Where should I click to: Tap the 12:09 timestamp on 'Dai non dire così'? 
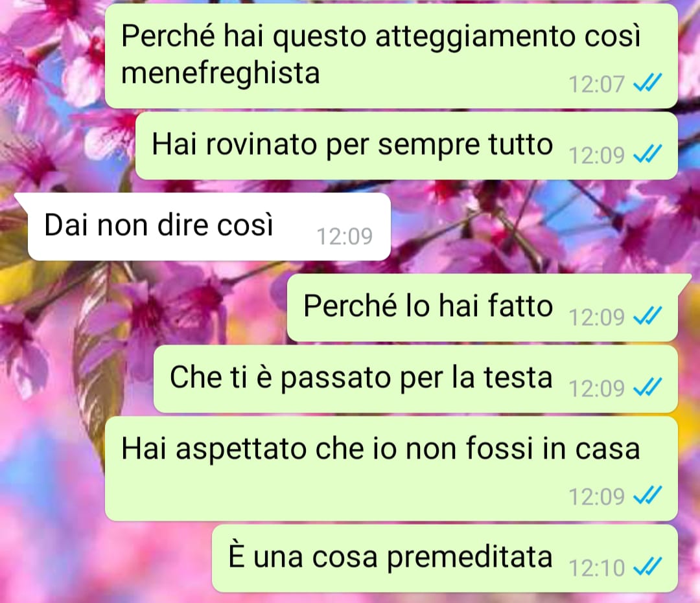pyautogui.click(x=344, y=236)
